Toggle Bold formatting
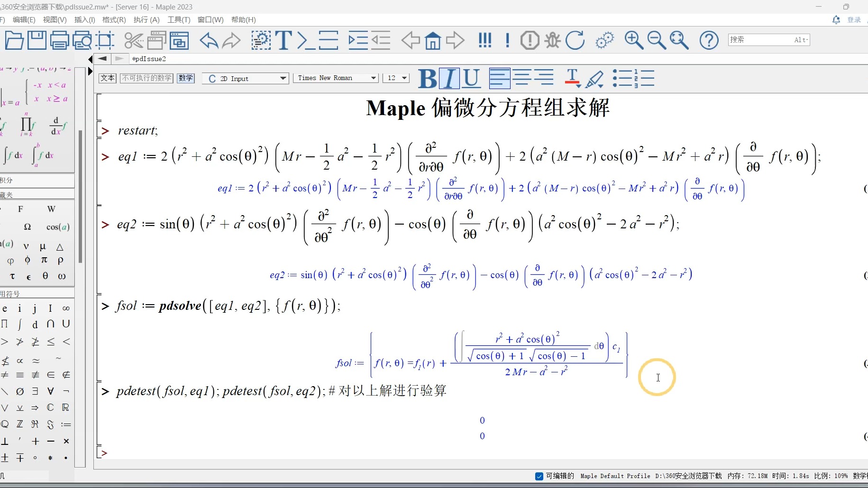868x488 pixels. (428, 78)
